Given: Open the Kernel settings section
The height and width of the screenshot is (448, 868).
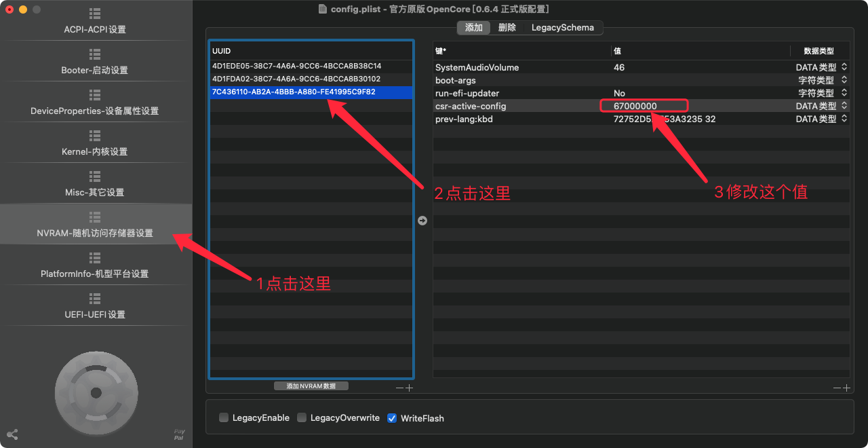Looking at the screenshot, I should coord(95,143).
